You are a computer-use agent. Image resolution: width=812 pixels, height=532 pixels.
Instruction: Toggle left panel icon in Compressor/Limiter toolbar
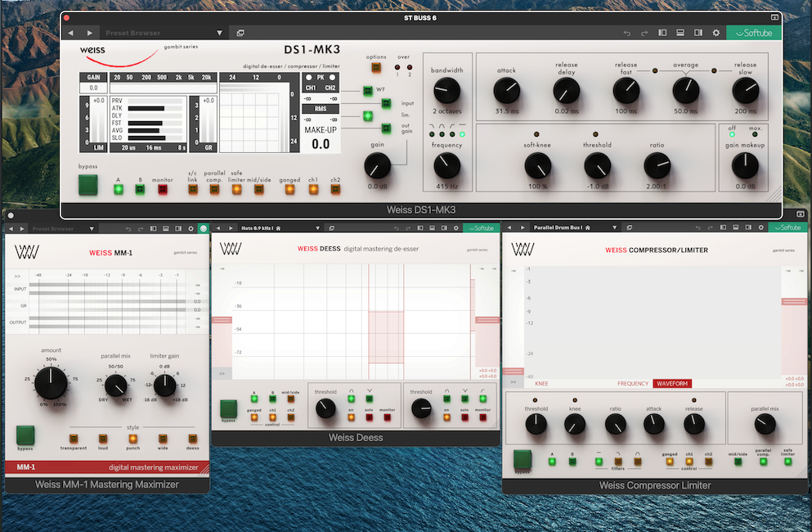tap(723, 227)
